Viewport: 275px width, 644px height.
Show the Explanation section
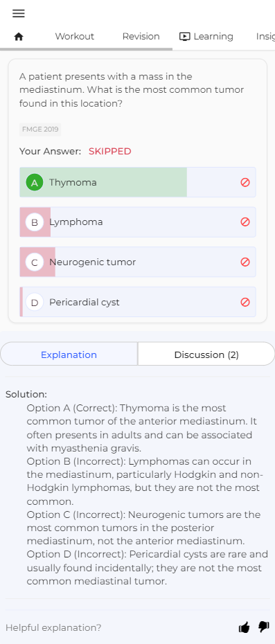pos(69,355)
